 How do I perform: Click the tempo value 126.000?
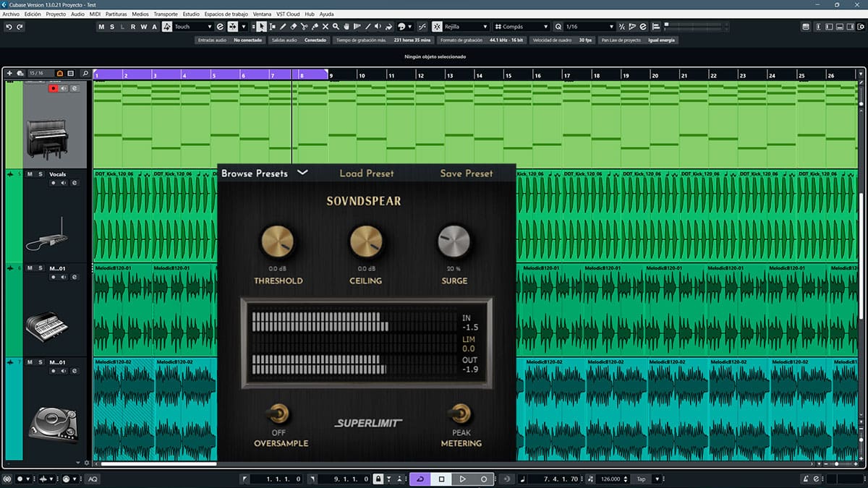(612, 479)
